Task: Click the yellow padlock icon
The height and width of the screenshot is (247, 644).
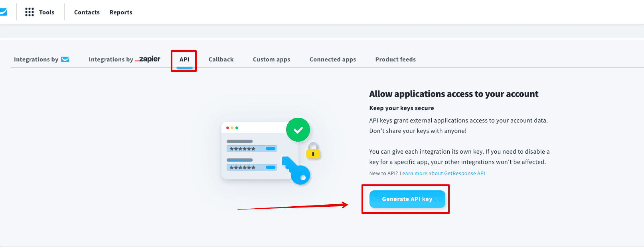Action: point(313,151)
